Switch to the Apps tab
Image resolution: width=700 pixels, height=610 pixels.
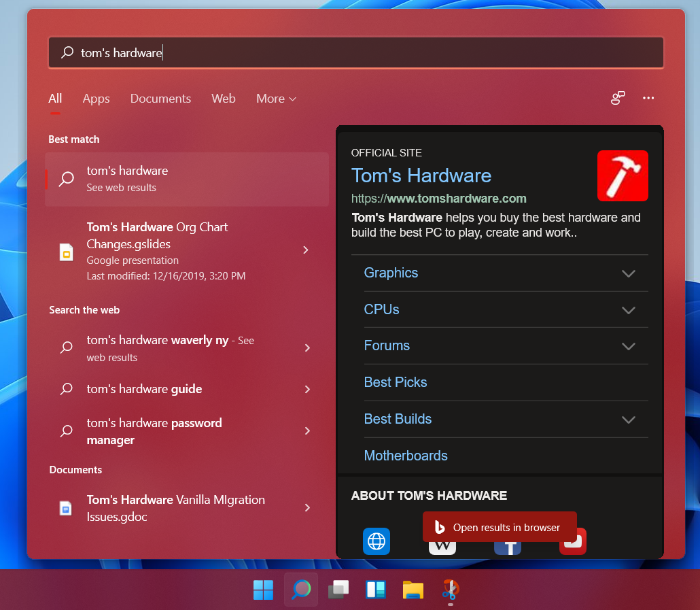96,98
